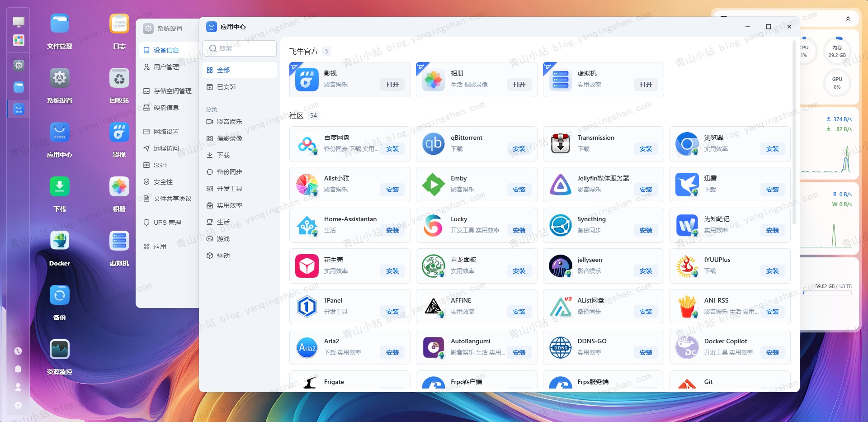Open the 虚拟机 desktop icon
868x422 pixels.
[x=119, y=241]
